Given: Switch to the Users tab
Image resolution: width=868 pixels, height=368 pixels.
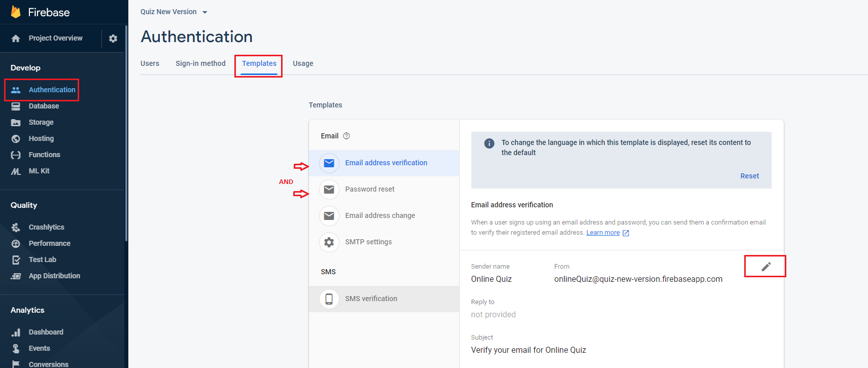Looking at the screenshot, I should coord(150,63).
